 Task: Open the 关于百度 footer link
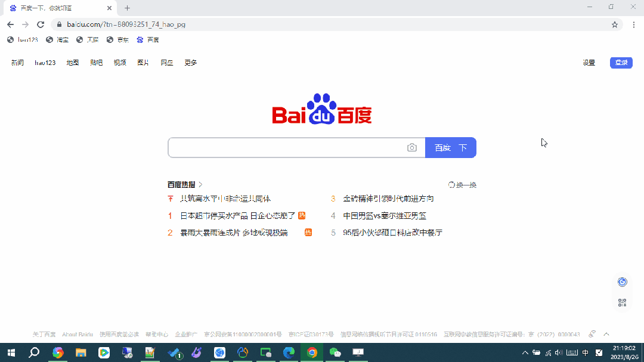click(44, 335)
